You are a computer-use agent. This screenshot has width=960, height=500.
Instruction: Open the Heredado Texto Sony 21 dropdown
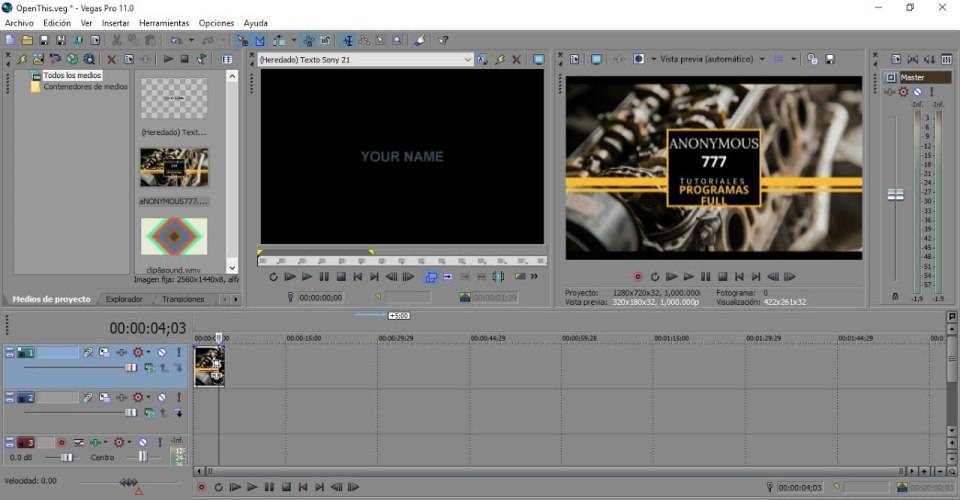[467, 60]
